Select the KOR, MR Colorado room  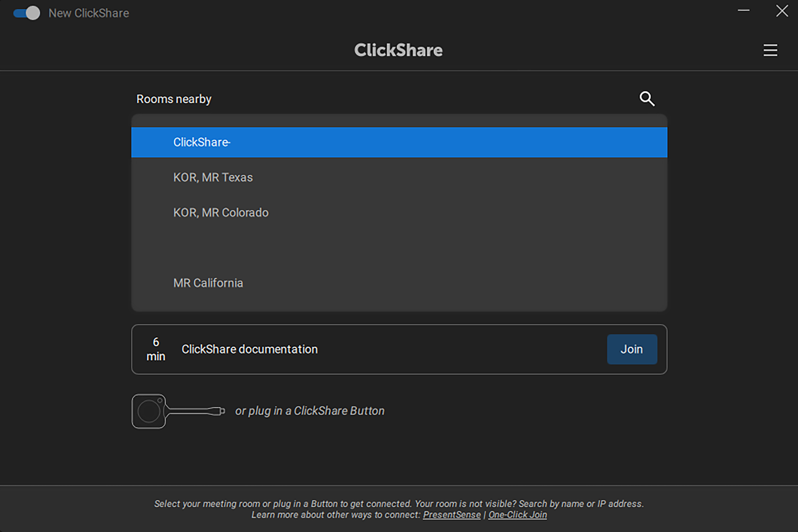[221, 212]
